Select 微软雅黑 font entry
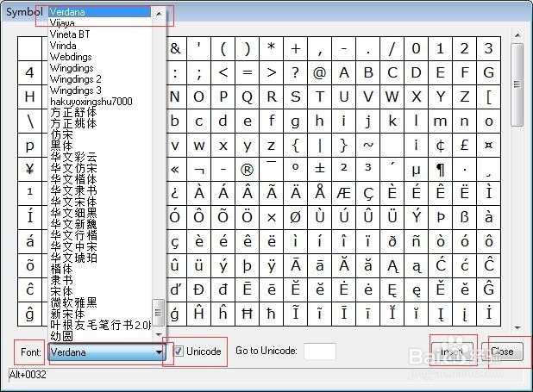This screenshot has width=533, height=392. [x=100, y=302]
